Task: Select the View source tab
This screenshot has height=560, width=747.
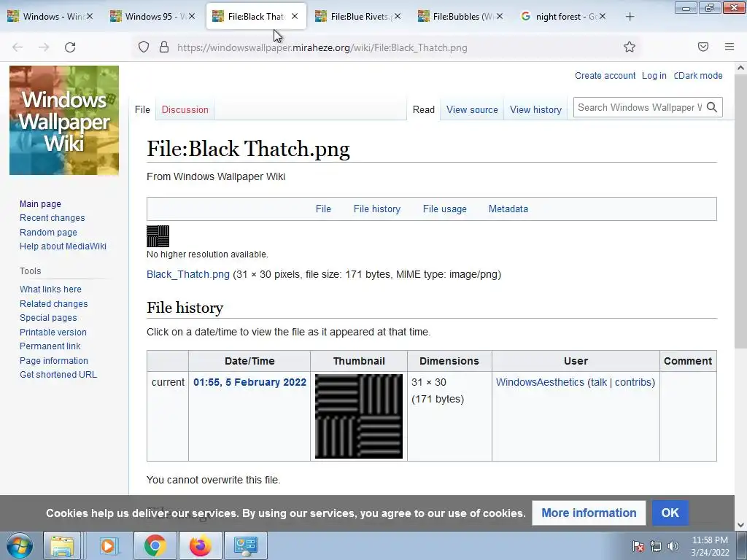Action: [x=472, y=109]
